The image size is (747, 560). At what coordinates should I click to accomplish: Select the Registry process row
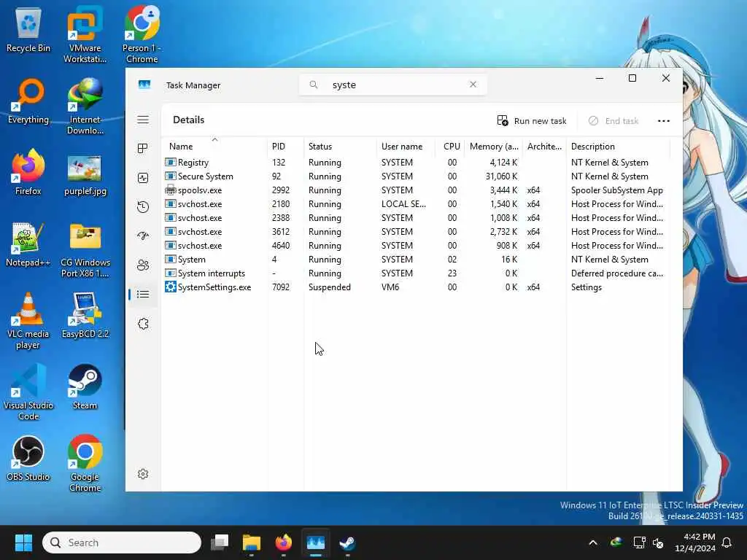click(417, 163)
